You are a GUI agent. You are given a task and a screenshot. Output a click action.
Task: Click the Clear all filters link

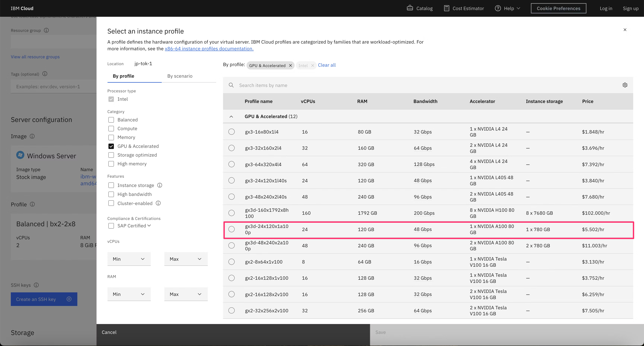326,65
